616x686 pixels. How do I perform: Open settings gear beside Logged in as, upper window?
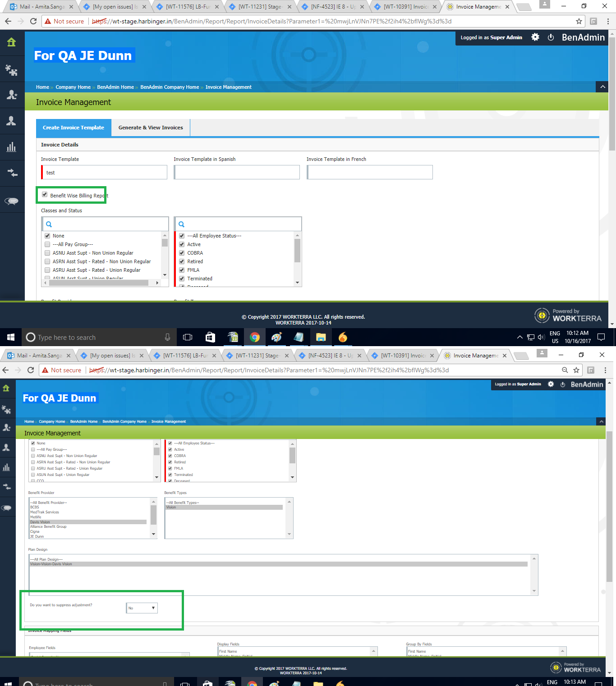coord(535,37)
